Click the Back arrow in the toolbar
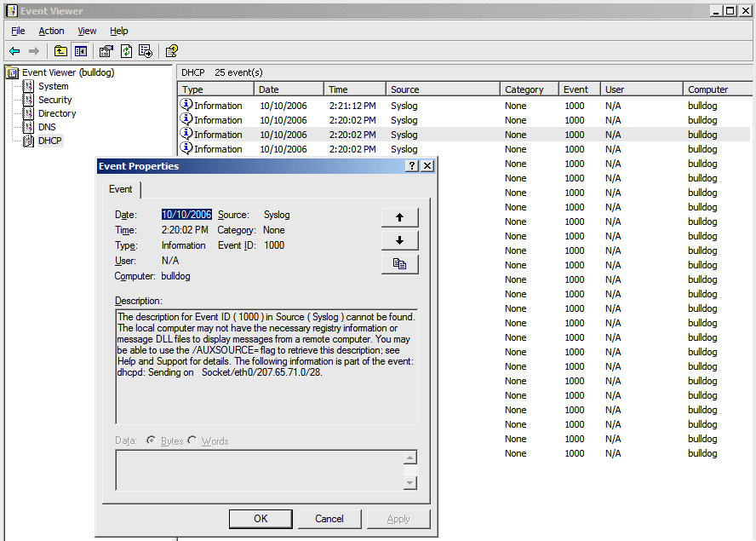Image resolution: width=756 pixels, height=541 pixels. coord(14,51)
